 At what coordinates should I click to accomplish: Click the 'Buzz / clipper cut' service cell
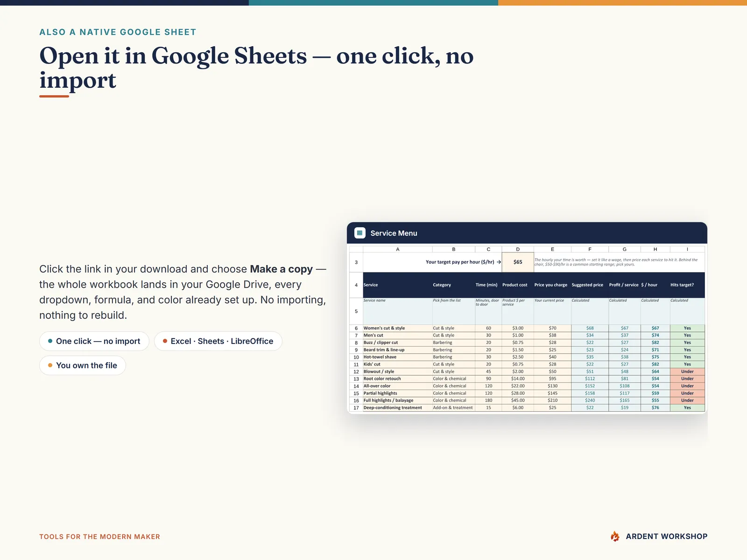click(x=398, y=343)
